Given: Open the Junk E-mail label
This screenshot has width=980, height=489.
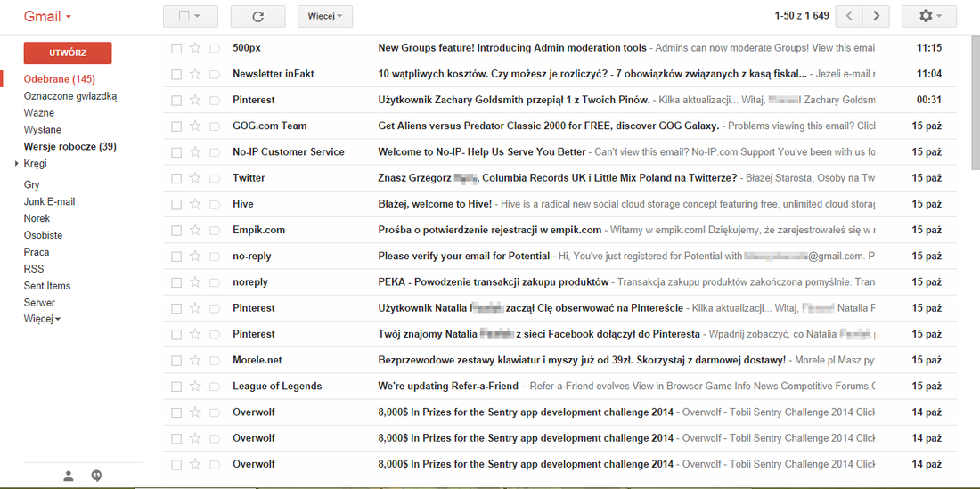Looking at the screenshot, I should 49,201.
